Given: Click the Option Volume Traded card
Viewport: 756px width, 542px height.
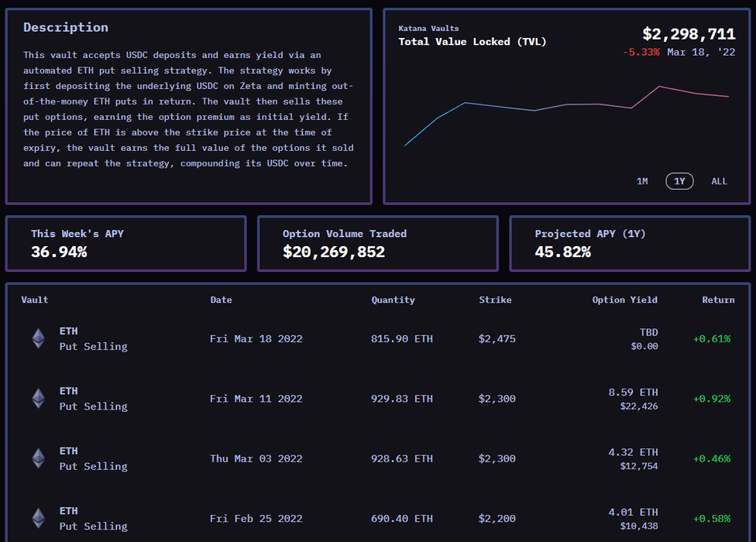Looking at the screenshot, I should [x=377, y=243].
